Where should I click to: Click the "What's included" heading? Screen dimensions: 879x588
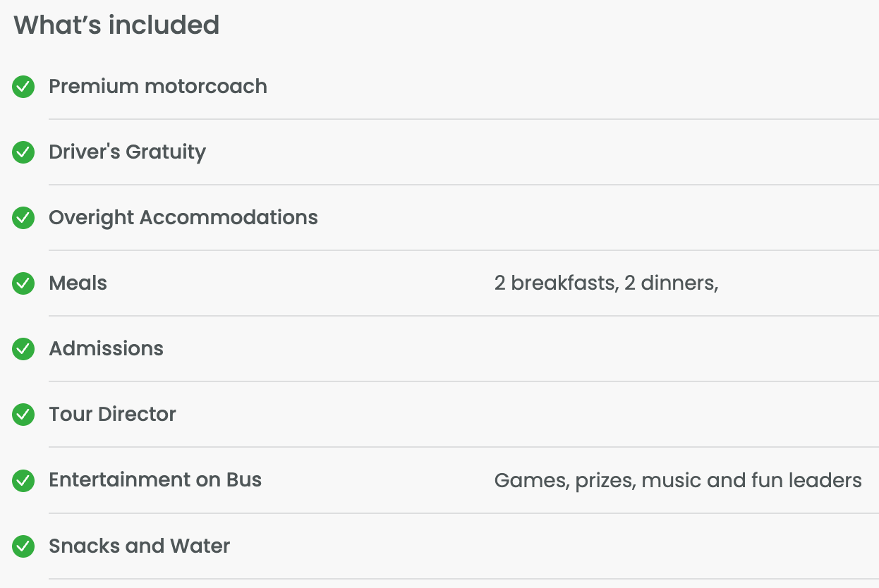[x=116, y=25]
